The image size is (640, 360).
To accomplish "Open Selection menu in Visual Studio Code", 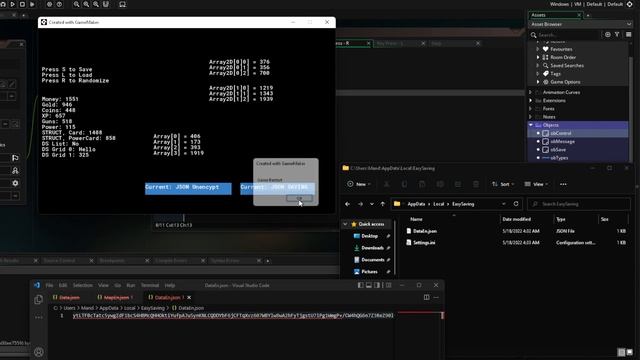I will [83, 285].
